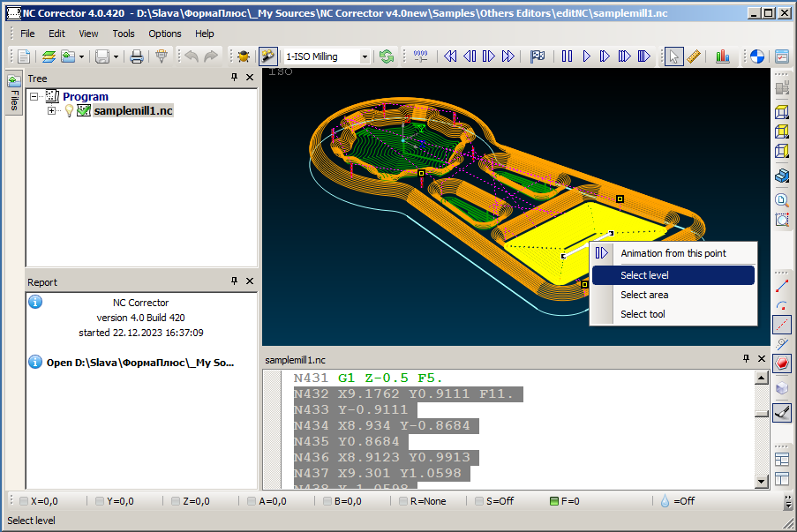
Task: Toggle the red hexagon stop icon
Action: (x=782, y=363)
